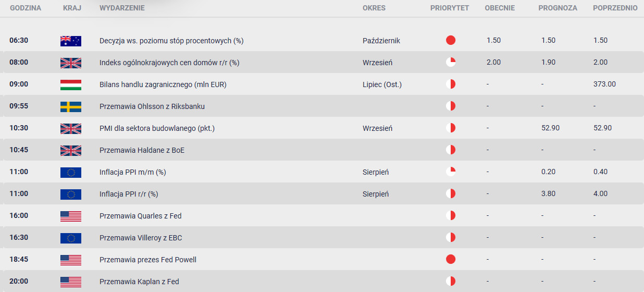Click the WYDARZENIE column header
The image size is (644, 292).
click(122, 8)
